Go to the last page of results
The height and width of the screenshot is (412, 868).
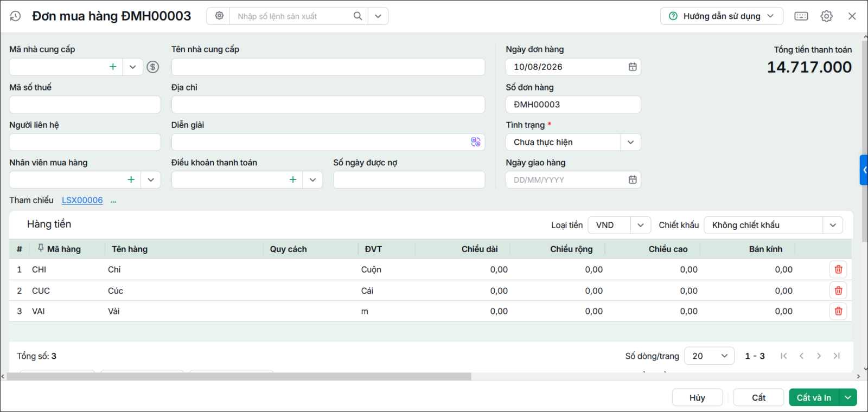coord(837,356)
